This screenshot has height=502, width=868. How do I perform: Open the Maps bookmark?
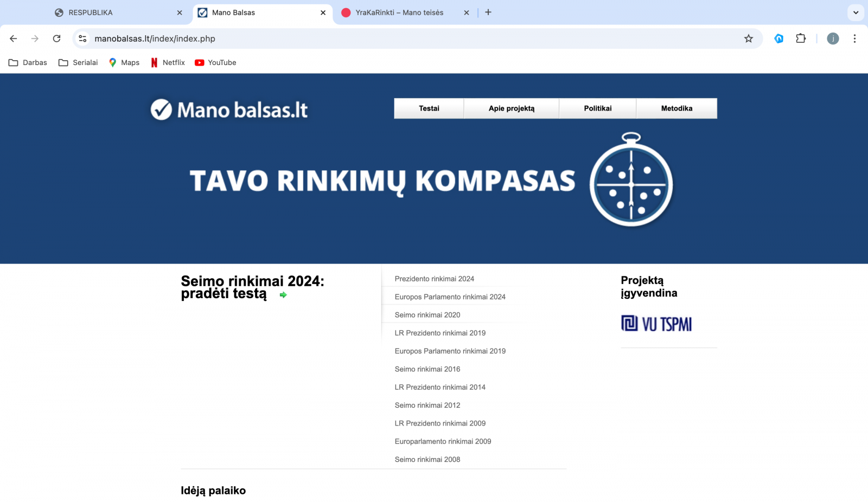tap(124, 62)
